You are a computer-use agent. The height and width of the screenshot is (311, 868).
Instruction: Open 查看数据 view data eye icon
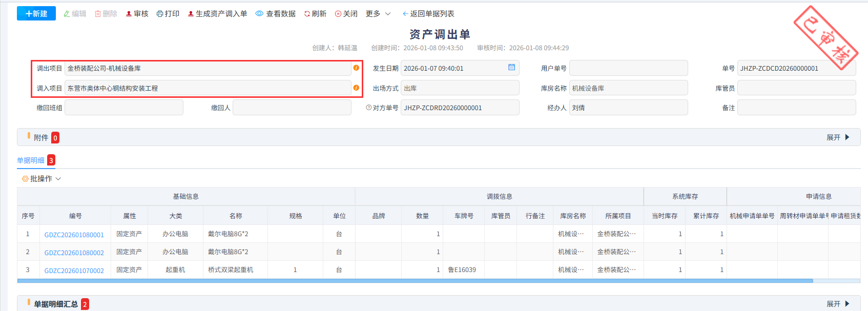tap(259, 14)
